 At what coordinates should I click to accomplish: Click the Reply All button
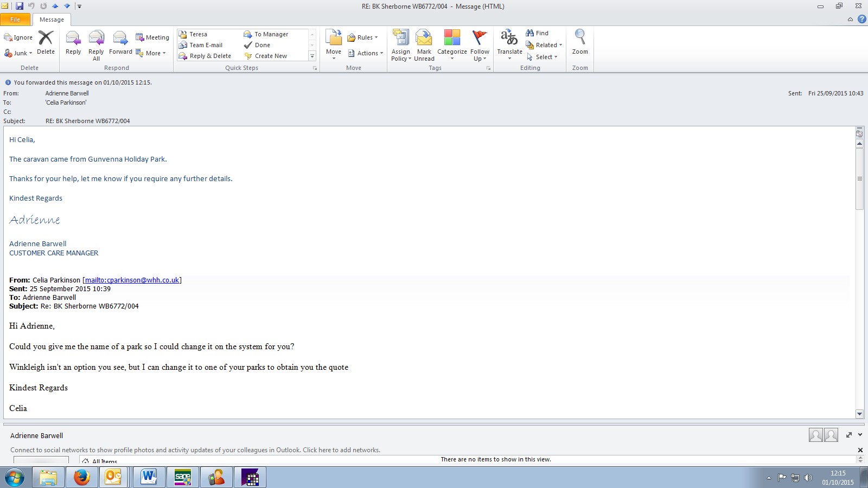(x=96, y=46)
